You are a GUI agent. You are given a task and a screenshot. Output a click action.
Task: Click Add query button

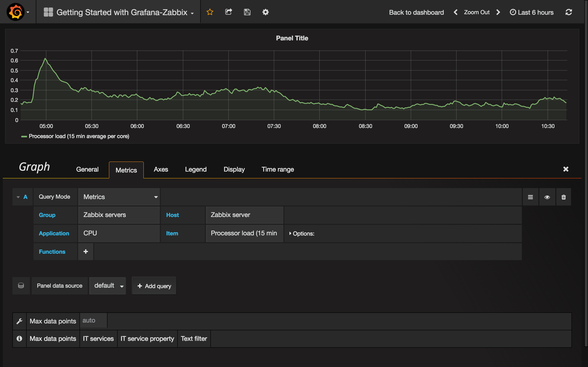click(154, 286)
